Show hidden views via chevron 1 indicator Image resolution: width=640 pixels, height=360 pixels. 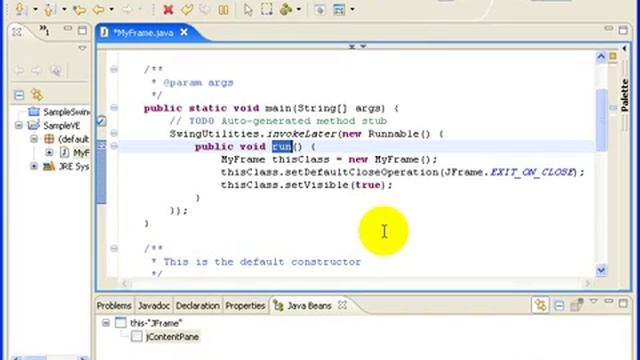coord(44,30)
